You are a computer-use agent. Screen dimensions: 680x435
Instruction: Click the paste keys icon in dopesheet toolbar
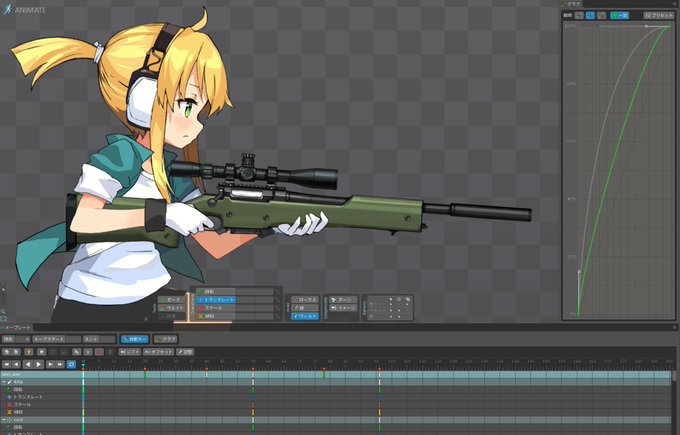point(16,352)
